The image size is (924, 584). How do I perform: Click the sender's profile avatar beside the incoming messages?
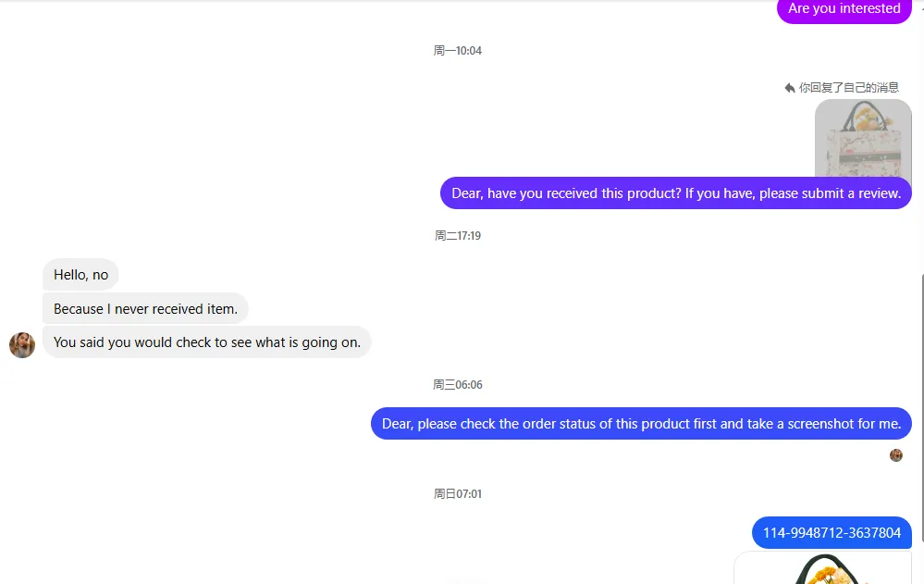tap(22, 345)
